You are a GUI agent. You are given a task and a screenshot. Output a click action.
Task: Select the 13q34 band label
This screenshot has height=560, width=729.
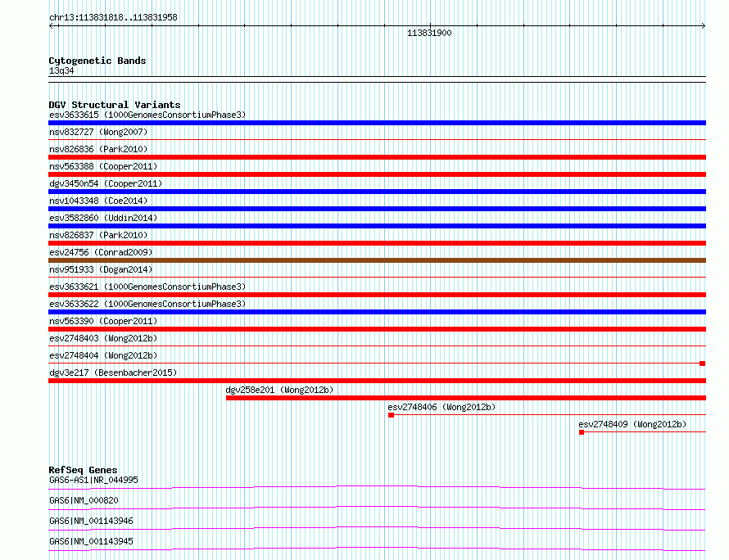61,70
